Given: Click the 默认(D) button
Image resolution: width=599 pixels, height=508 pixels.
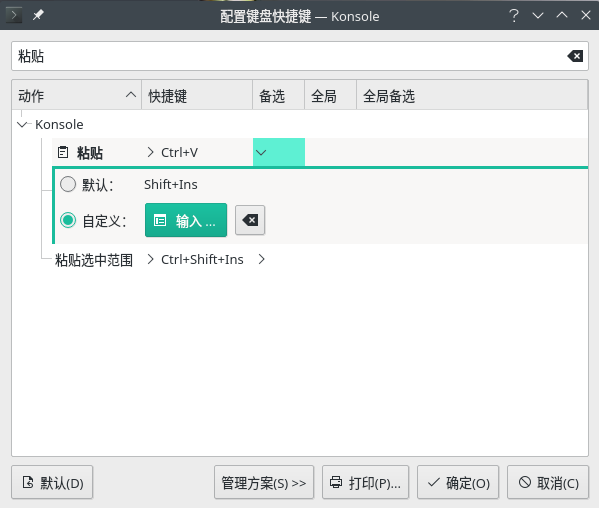Looking at the screenshot, I should [x=52, y=482].
